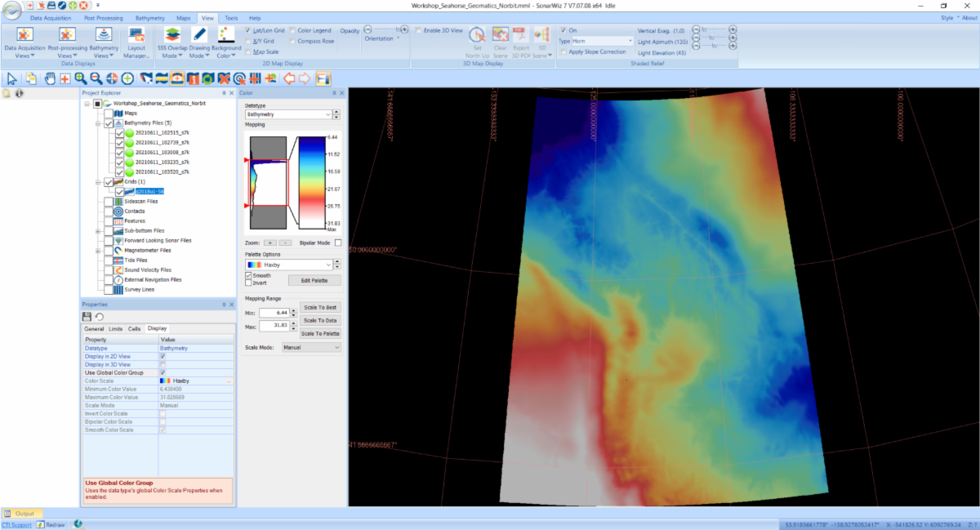
Task: Switch to the Limits properties tab
Action: click(x=115, y=328)
